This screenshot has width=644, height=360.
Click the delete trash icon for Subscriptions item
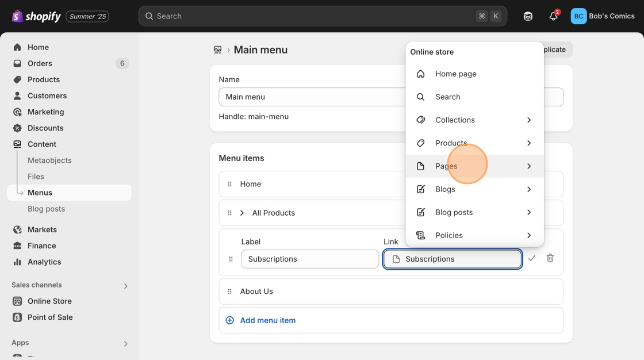tap(550, 258)
